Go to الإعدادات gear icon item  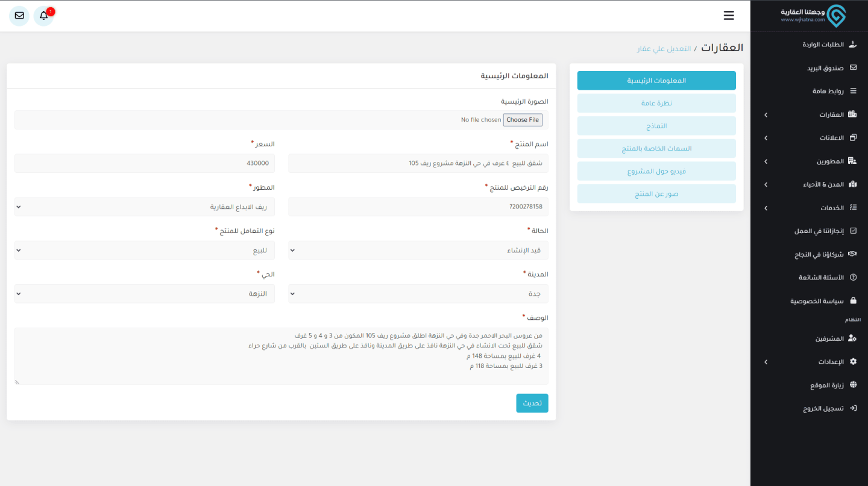click(x=852, y=362)
